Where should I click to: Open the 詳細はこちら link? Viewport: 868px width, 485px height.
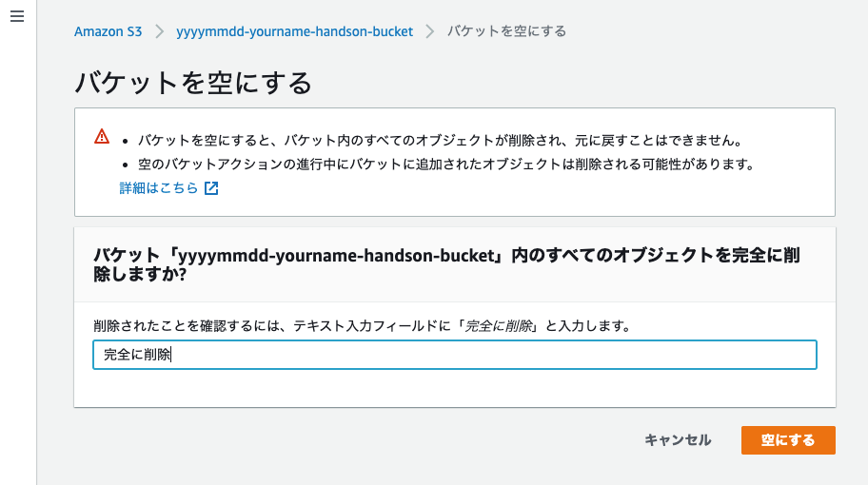pyautogui.click(x=159, y=188)
